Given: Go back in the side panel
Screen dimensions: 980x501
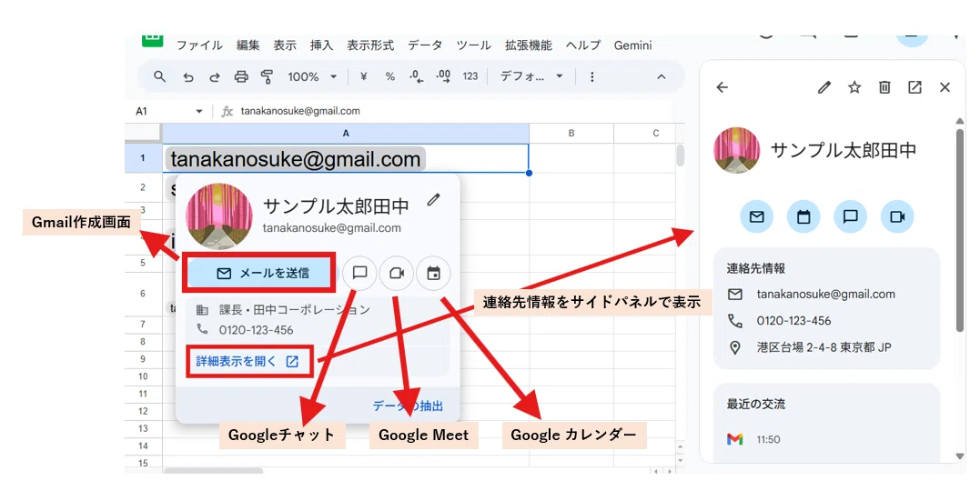Looking at the screenshot, I should (x=722, y=87).
